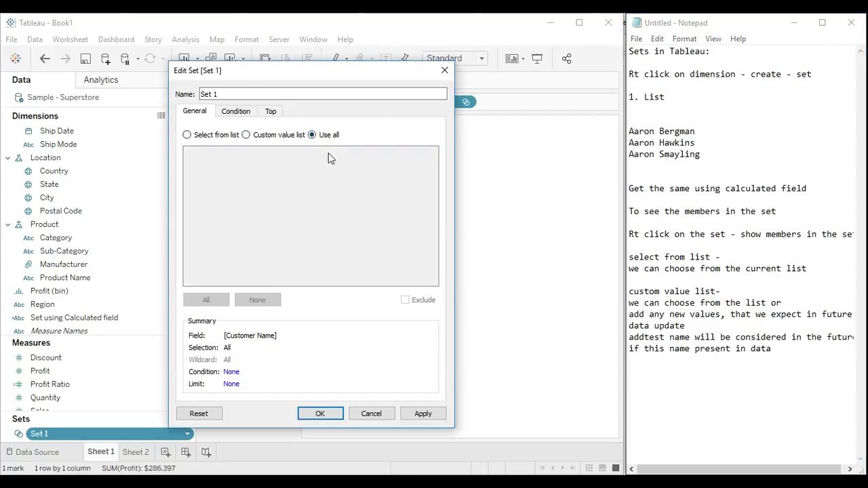
Task: Open the Analytics pane tab
Action: coord(101,80)
